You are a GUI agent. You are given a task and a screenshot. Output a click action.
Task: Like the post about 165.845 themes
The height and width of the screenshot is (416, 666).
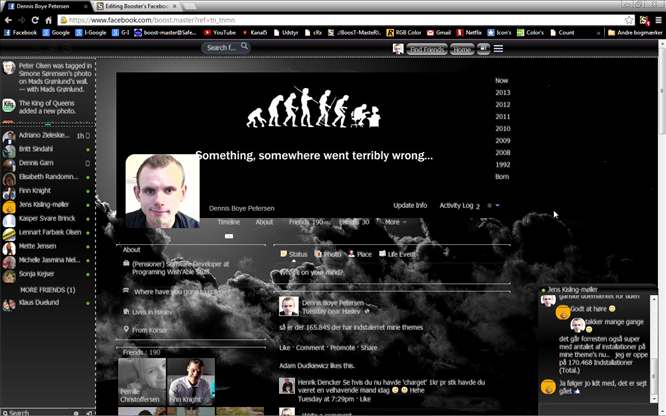(285, 348)
